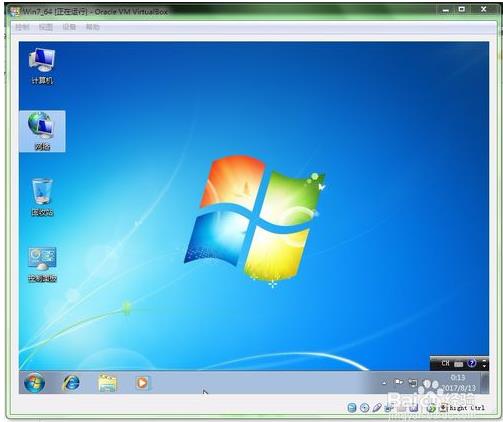Open the Windows 7 Start menu

[x=34, y=383]
